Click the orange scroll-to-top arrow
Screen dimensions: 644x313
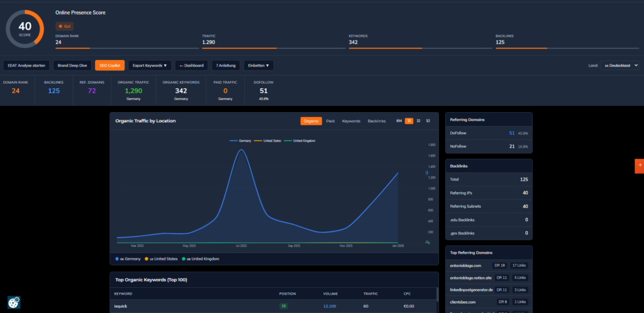click(x=640, y=165)
